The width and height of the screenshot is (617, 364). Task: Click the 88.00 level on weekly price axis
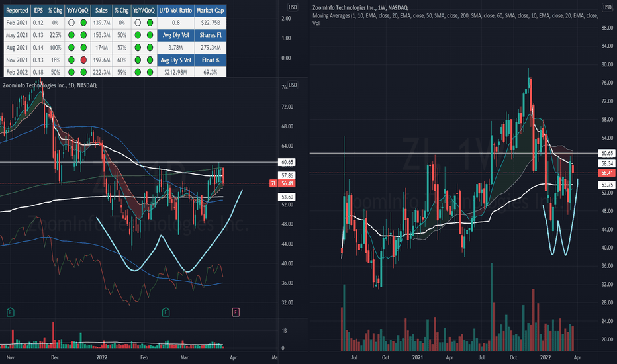coord(607,28)
